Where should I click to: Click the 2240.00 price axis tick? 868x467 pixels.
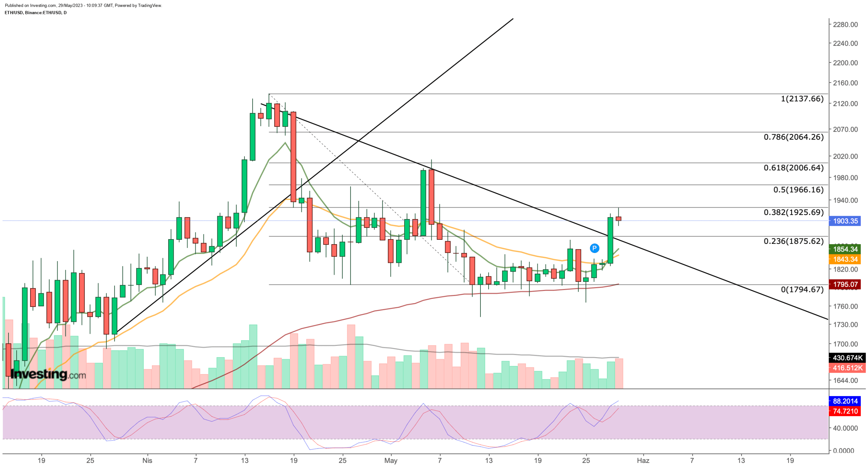pos(845,43)
